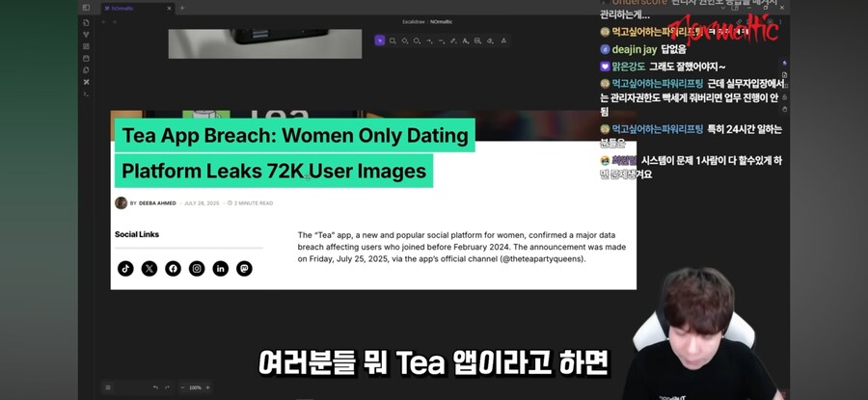Select the Insert Image tool
The height and width of the screenshot is (400, 868).
tap(477, 40)
